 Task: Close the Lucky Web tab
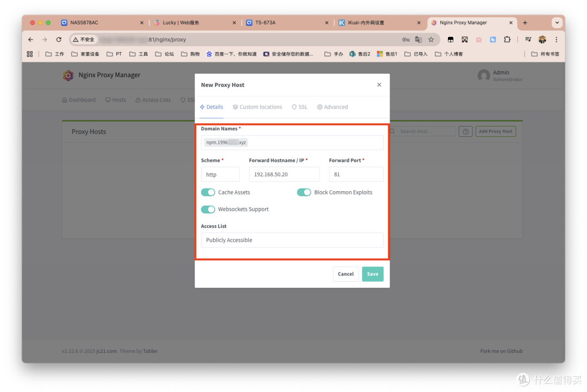[234, 23]
